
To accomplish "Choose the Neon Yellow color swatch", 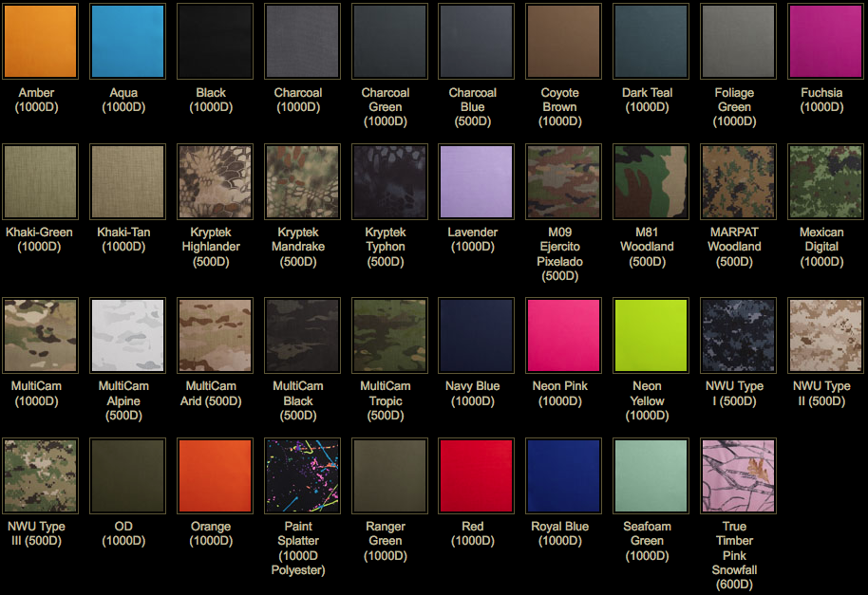I will pos(651,335).
